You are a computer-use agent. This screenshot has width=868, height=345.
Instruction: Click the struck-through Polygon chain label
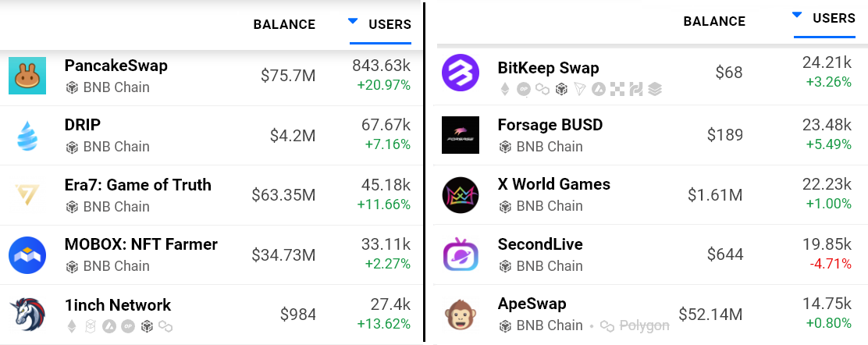(x=642, y=325)
